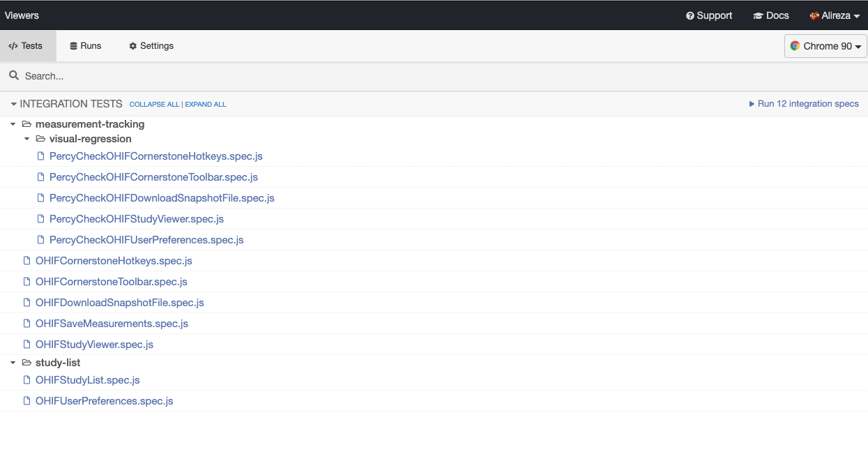
Task: Collapse the study-list folder arrow
Action: point(13,363)
